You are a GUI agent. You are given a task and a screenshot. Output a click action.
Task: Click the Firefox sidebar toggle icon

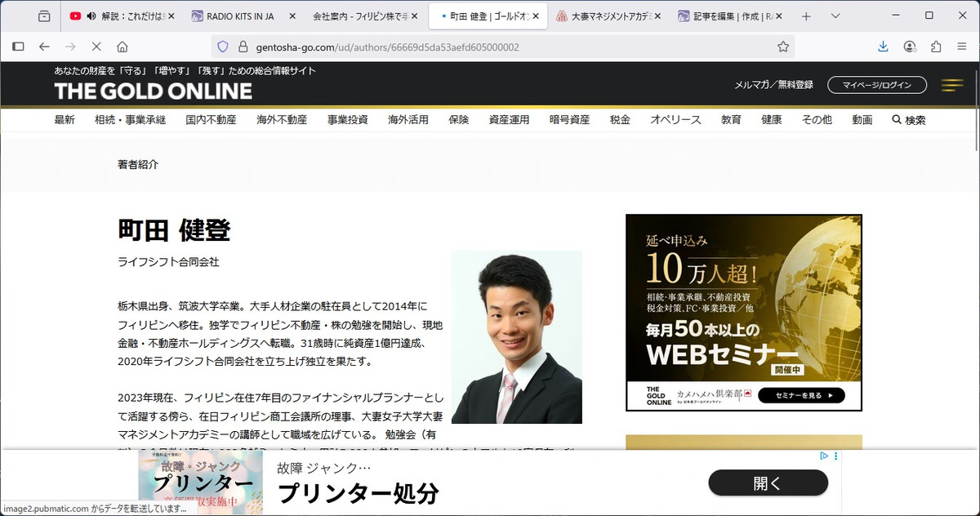(x=18, y=47)
